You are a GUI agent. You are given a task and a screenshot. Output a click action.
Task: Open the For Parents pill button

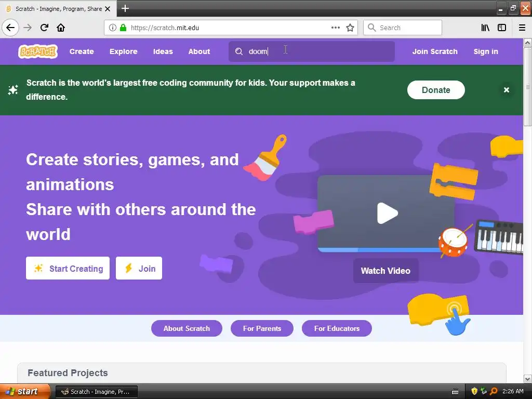pos(262,328)
